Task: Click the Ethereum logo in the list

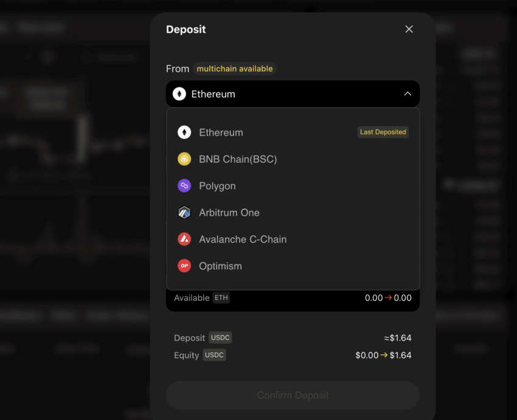Action: coord(184,133)
